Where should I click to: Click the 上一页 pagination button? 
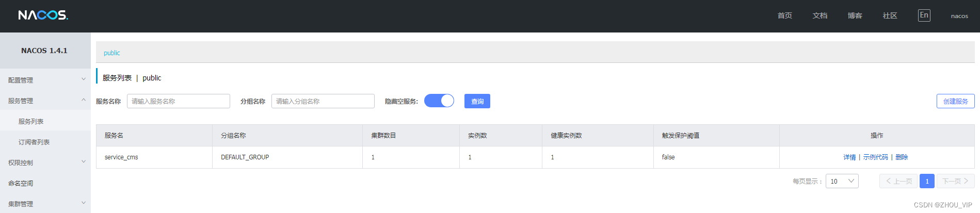click(898, 181)
